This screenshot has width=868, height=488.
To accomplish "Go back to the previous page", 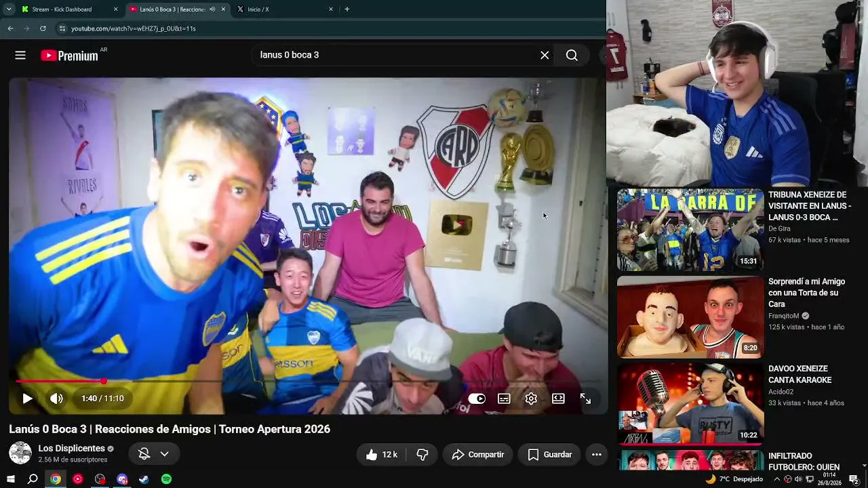I will pyautogui.click(x=10, y=28).
